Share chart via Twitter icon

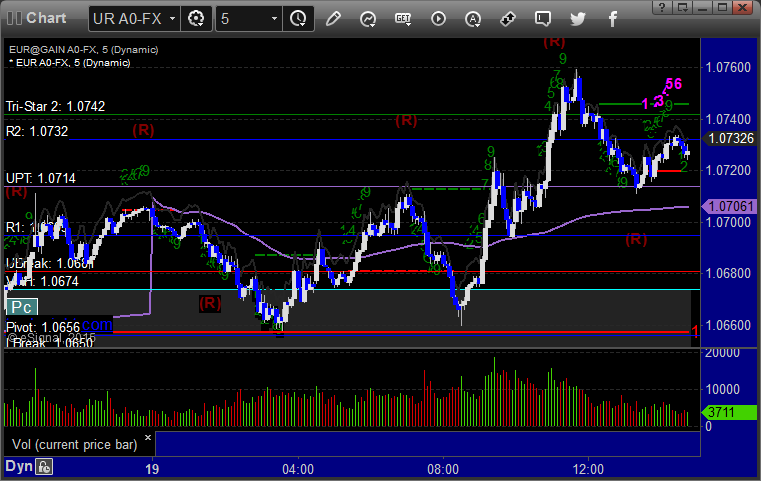click(578, 19)
